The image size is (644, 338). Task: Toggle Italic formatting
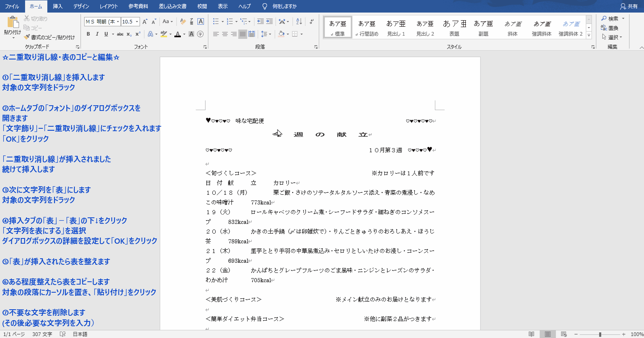97,34
